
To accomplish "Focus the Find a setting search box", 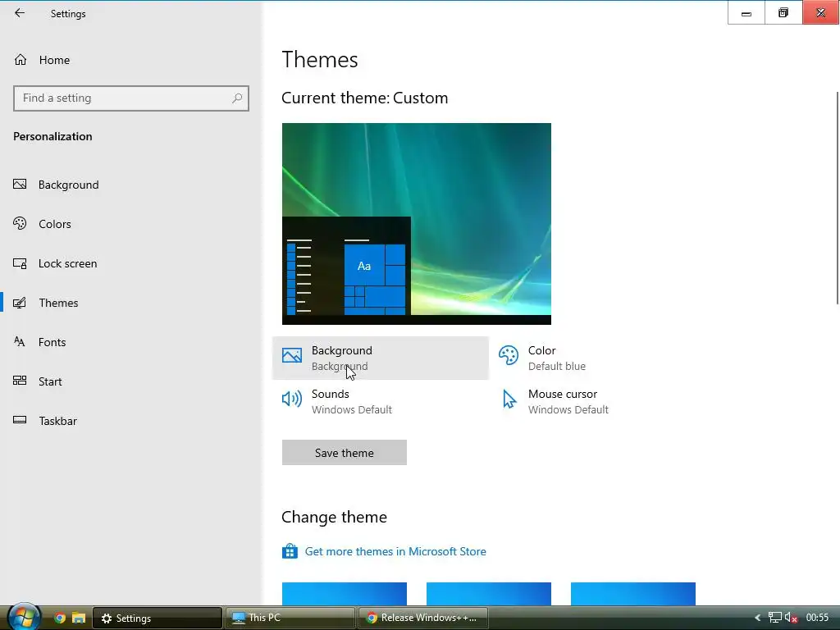I will [x=130, y=98].
